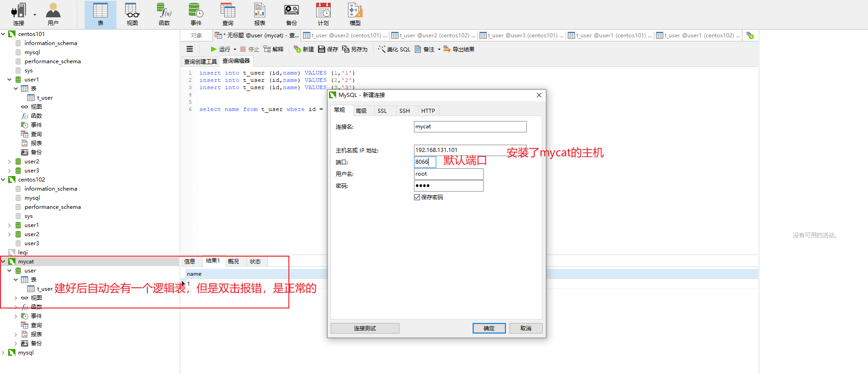Click the new tab icon after query tabs

click(750, 35)
